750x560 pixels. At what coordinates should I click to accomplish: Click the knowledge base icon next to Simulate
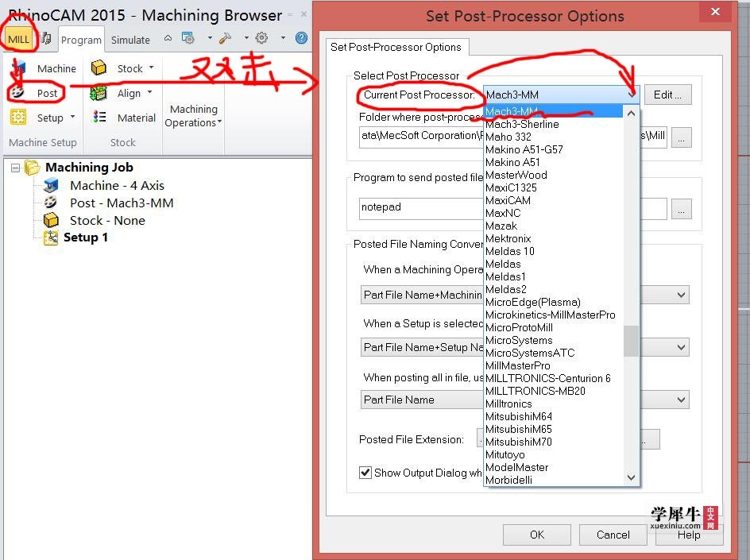point(188,38)
